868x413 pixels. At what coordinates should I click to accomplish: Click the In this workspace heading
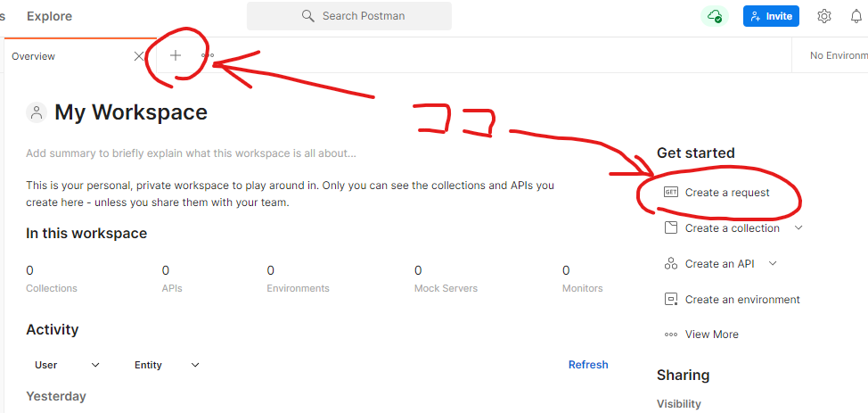(x=86, y=234)
